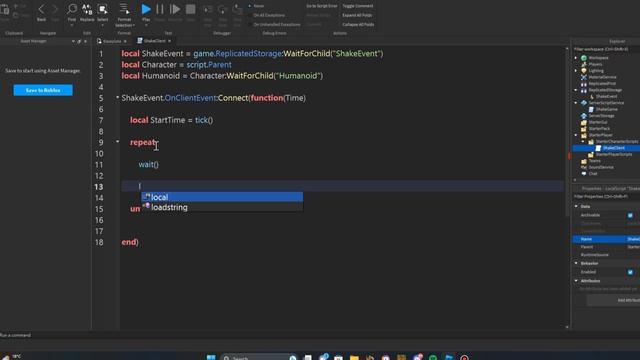
Task: Toggle the Enabled checkbox in Behavior
Action: (630, 272)
